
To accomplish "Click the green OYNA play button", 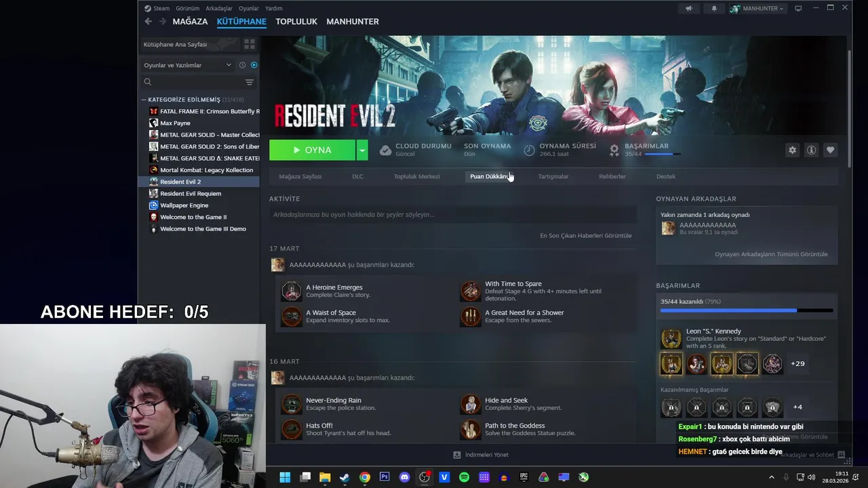I will click(x=312, y=150).
